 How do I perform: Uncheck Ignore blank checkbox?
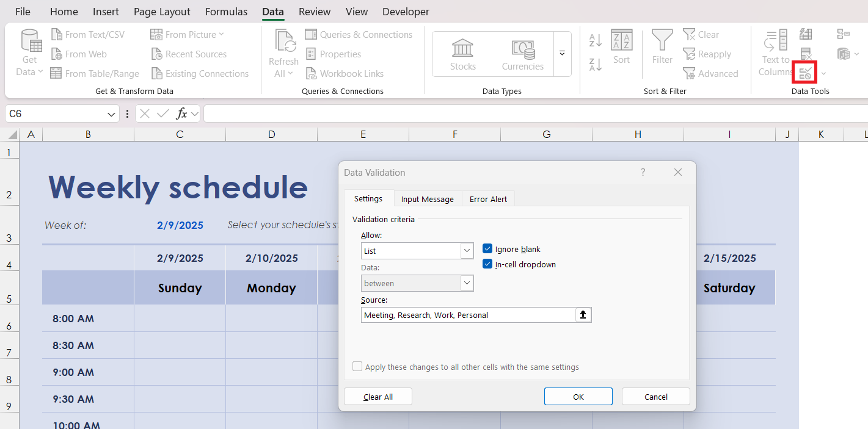click(487, 249)
